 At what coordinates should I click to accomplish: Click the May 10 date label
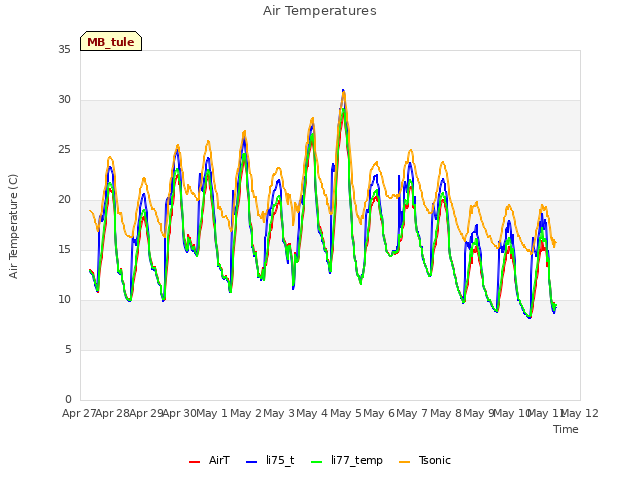(x=512, y=413)
